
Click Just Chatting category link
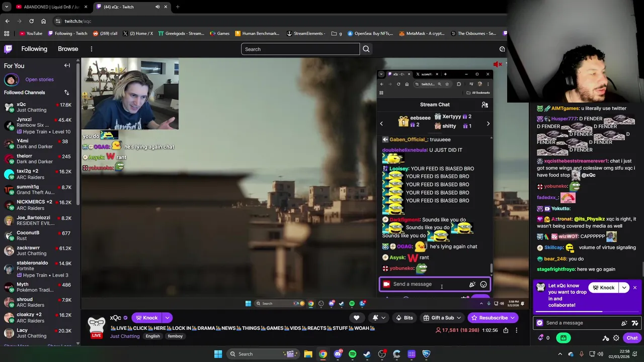[125, 336]
